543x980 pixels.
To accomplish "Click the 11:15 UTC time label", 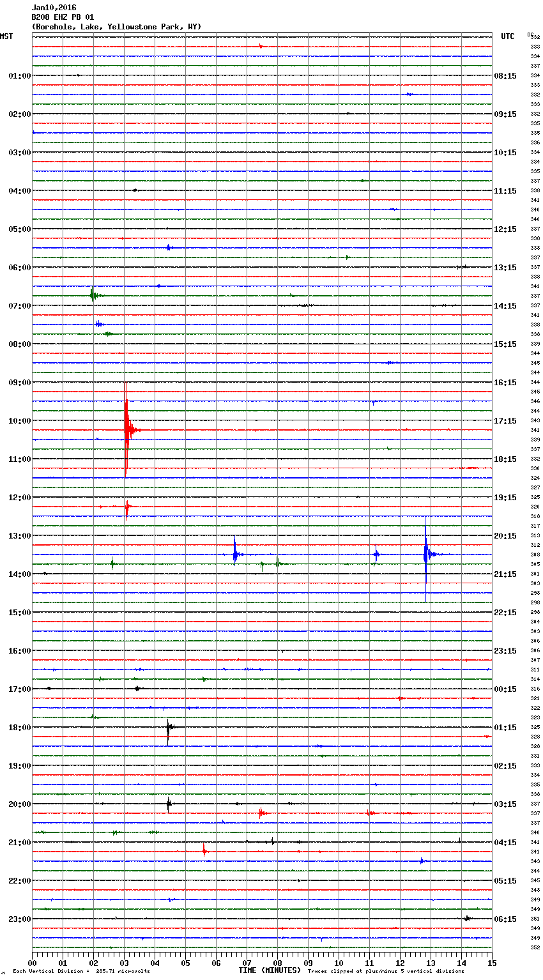I will point(505,191).
